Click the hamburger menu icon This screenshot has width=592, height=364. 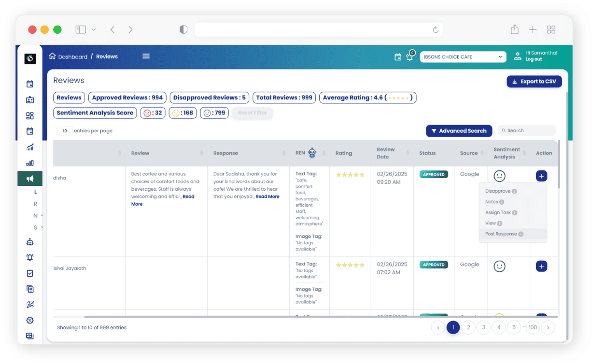(146, 56)
